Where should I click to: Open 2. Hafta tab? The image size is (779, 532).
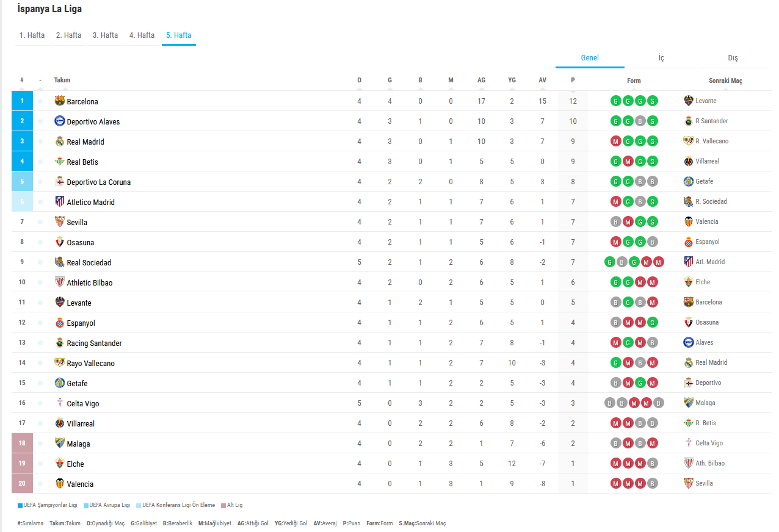click(69, 35)
